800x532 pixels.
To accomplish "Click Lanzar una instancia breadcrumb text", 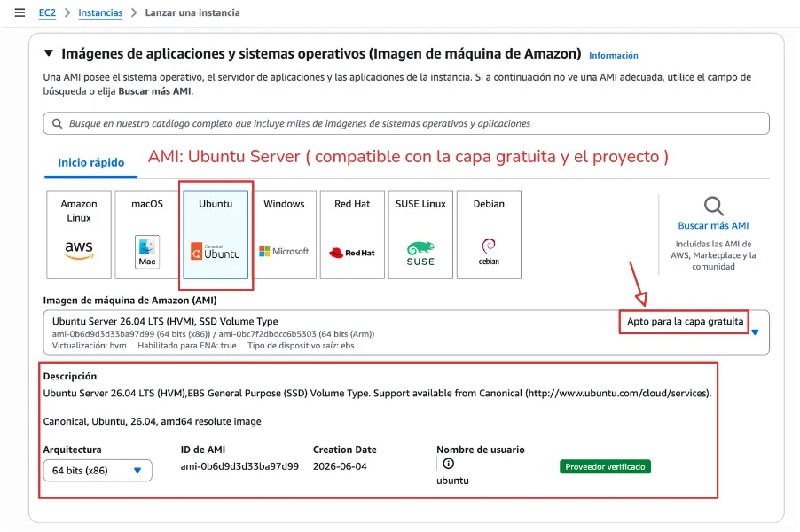I will [192, 12].
